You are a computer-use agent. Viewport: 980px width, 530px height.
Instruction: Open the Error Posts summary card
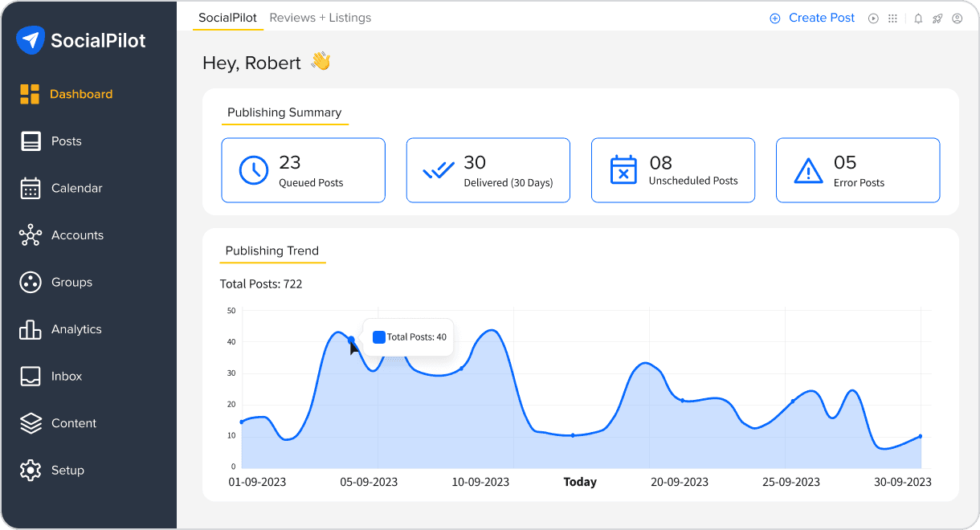click(x=857, y=169)
